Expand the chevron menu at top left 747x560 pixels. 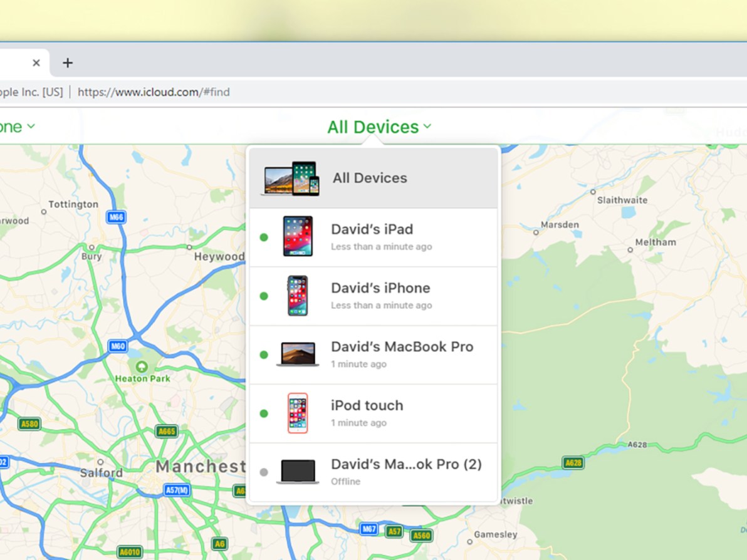coord(31,127)
